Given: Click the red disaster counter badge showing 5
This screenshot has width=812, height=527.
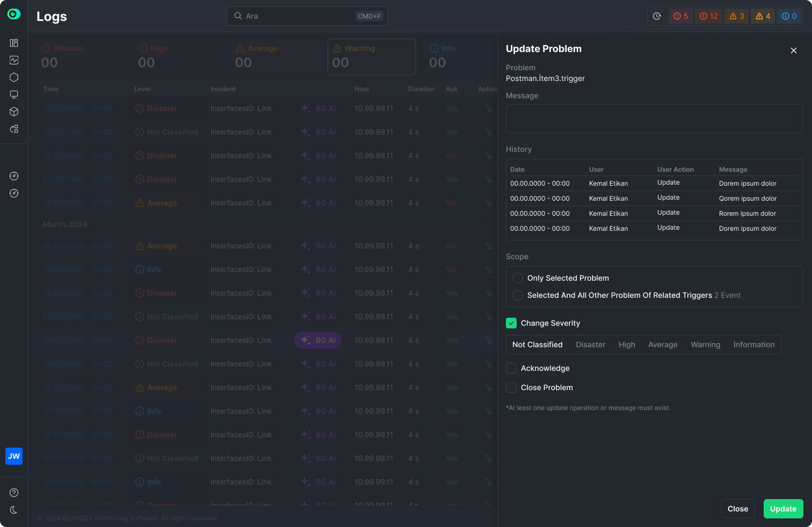Looking at the screenshot, I should click(x=680, y=16).
